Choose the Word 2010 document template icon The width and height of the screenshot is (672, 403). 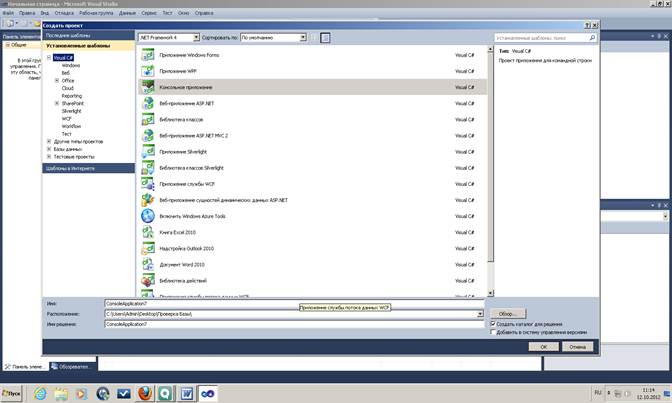point(148,265)
